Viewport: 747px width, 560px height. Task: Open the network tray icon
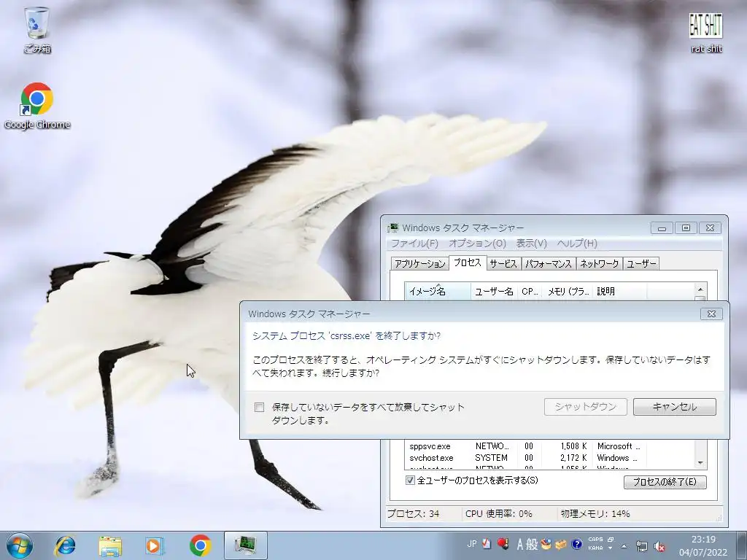[642, 546]
